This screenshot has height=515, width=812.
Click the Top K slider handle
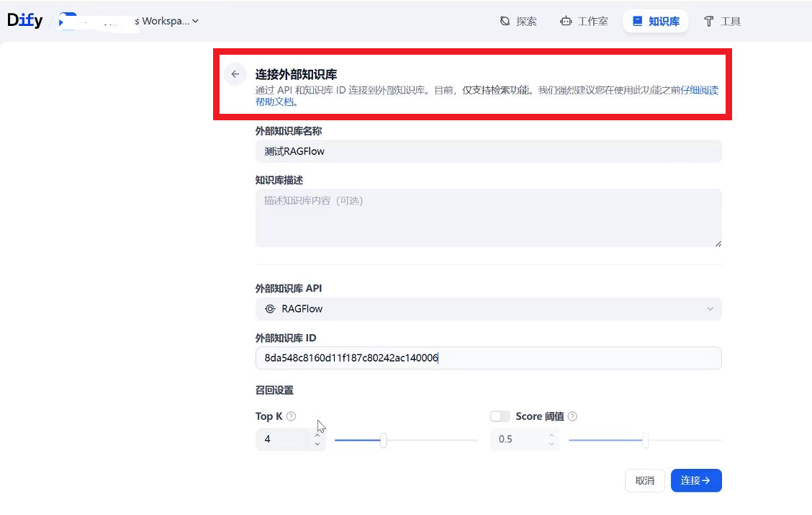pyautogui.click(x=383, y=440)
